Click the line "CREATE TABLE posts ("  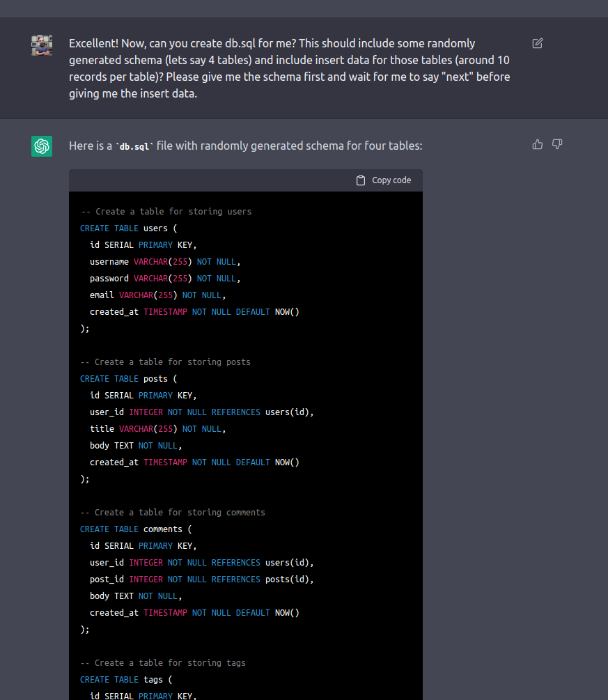(x=129, y=379)
